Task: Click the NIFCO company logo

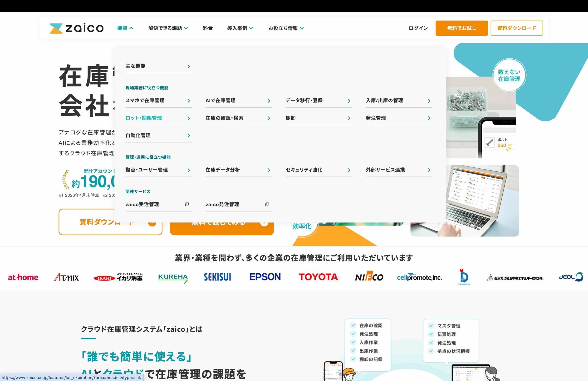Action: [x=369, y=276]
